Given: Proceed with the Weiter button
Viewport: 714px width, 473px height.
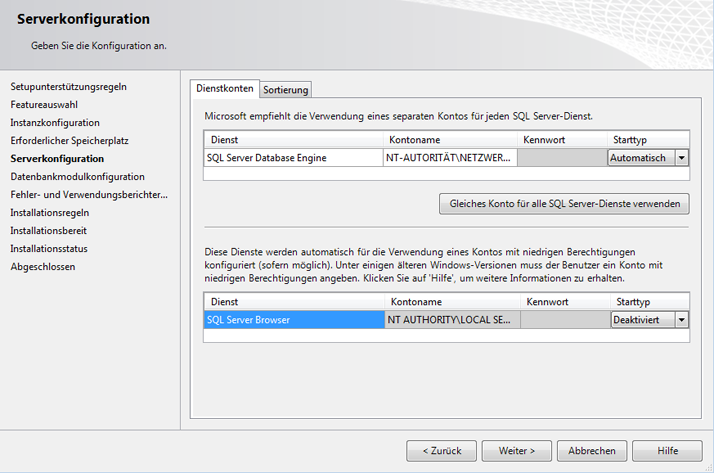Looking at the screenshot, I should (516, 451).
